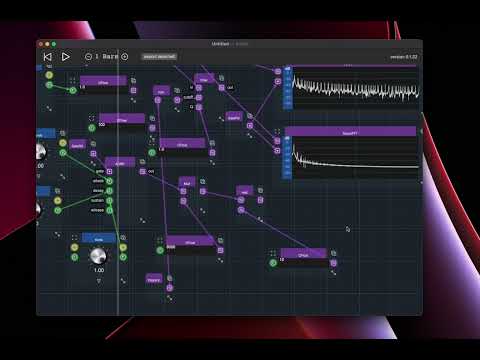Click the attack input port

(109, 181)
